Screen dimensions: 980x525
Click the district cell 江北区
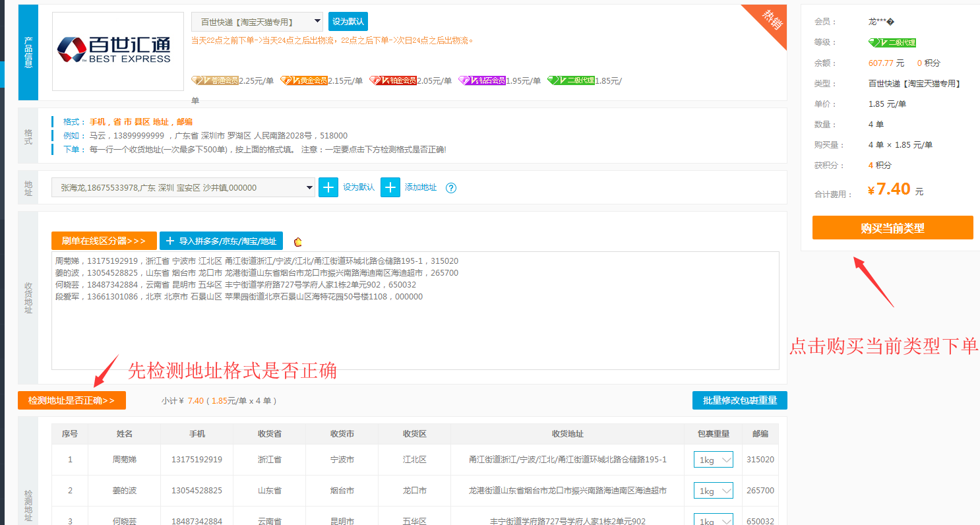pyautogui.click(x=415, y=460)
